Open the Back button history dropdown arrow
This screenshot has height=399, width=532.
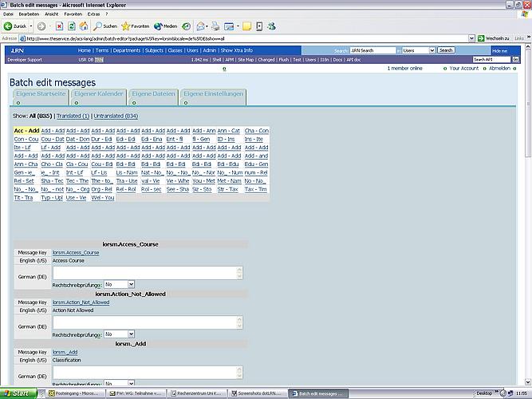[x=31, y=26]
